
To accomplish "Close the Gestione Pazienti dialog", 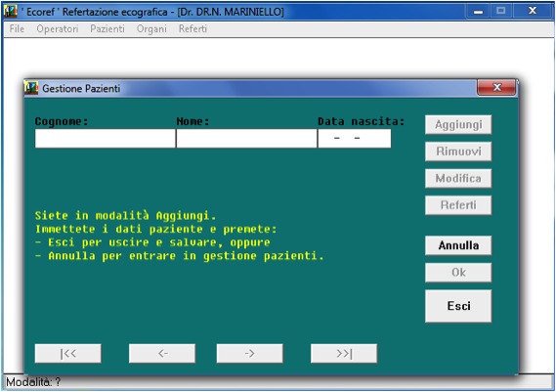I will click(x=496, y=87).
